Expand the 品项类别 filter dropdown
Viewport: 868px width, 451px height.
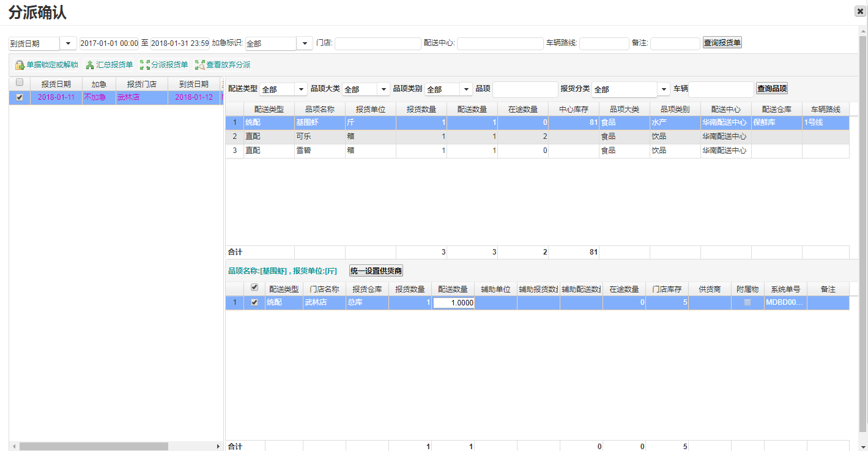[466, 89]
